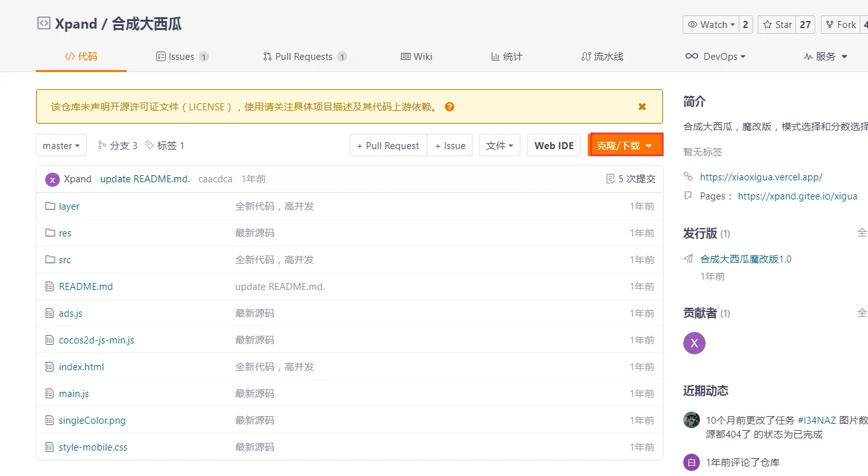868x476 pixels.
Task: Open the 流水线 tab
Action: (602, 57)
